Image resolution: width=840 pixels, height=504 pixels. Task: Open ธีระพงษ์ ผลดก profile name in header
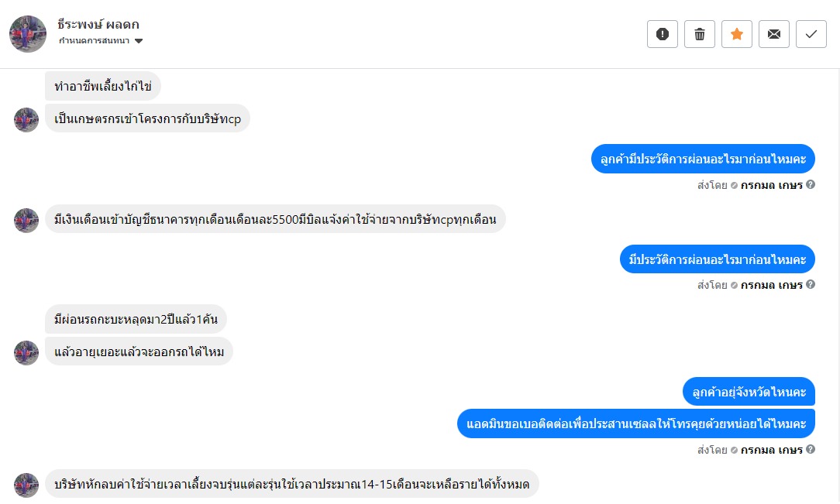pyautogui.click(x=98, y=24)
